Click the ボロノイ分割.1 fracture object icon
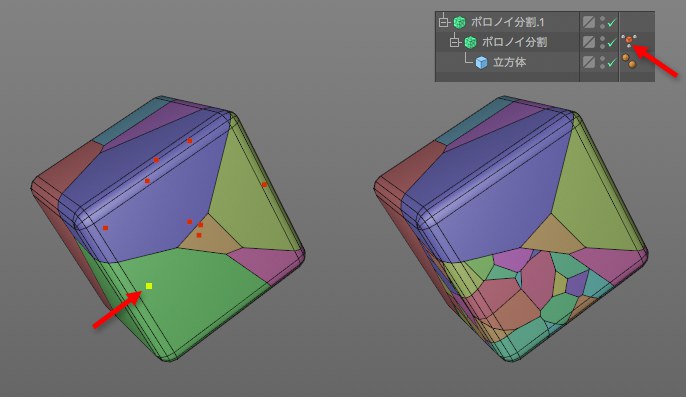The height and width of the screenshot is (397, 686). coord(459,22)
